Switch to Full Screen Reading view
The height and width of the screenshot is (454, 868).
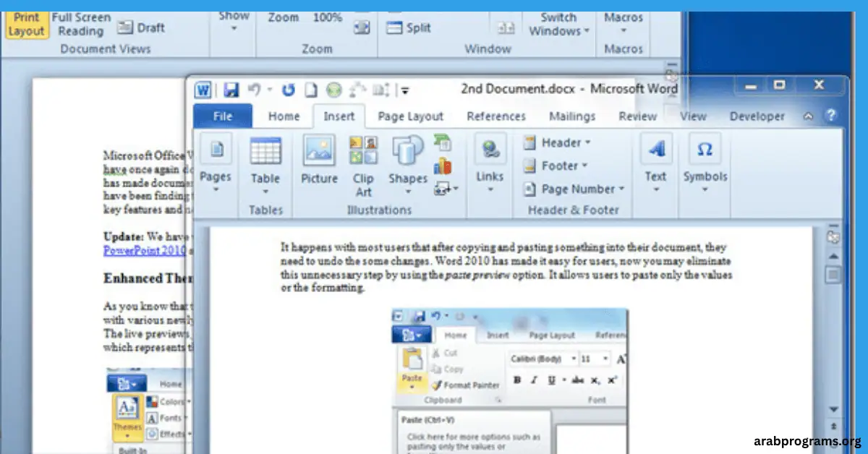pyautogui.click(x=81, y=25)
